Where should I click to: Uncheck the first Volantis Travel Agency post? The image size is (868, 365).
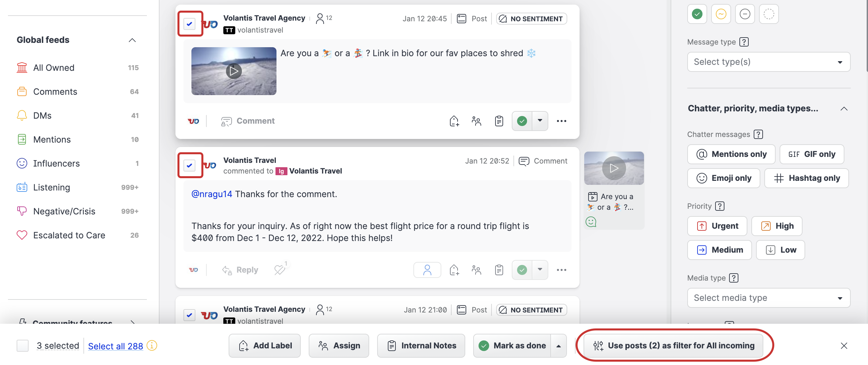point(190,24)
